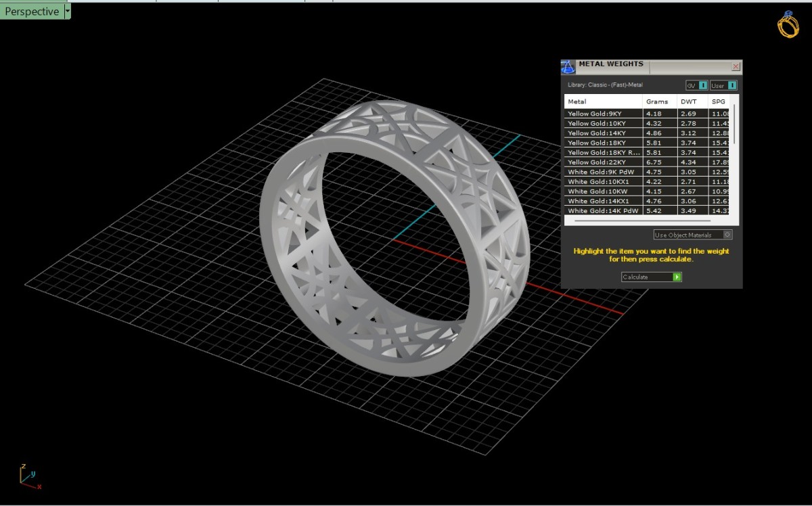
Task: Toggle the GV library switch
Action: tap(703, 85)
